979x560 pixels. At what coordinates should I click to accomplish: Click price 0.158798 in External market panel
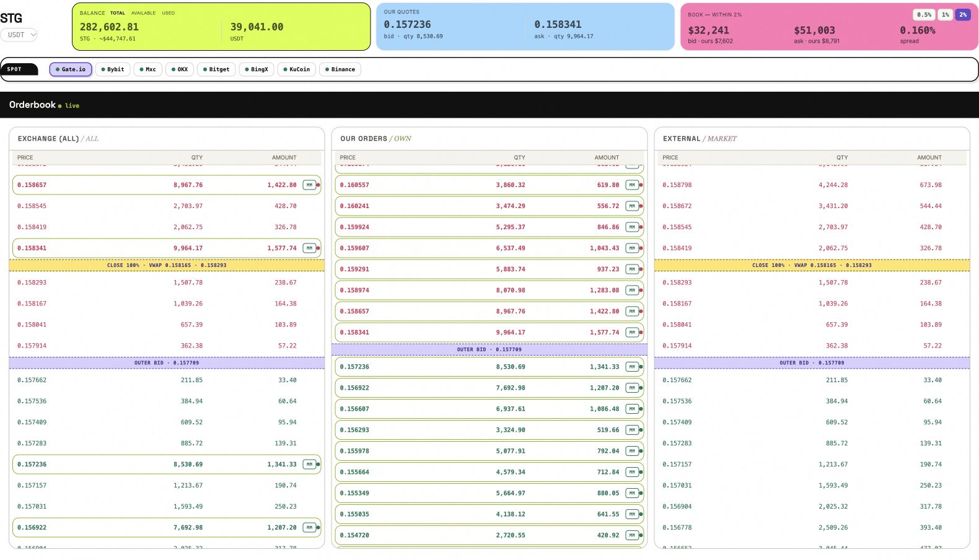coord(677,185)
